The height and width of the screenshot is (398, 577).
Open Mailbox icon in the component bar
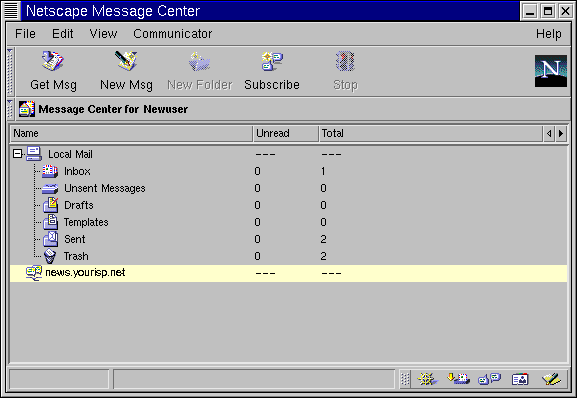click(x=458, y=379)
